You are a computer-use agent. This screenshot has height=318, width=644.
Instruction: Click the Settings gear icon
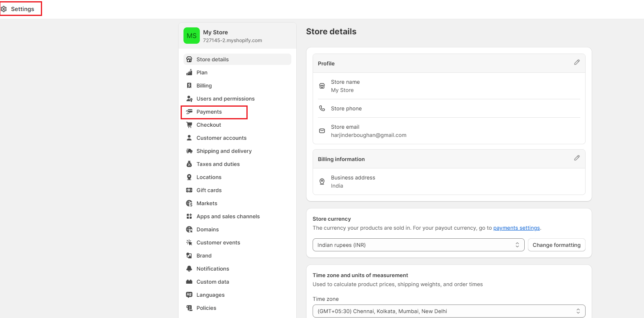pyautogui.click(x=4, y=9)
